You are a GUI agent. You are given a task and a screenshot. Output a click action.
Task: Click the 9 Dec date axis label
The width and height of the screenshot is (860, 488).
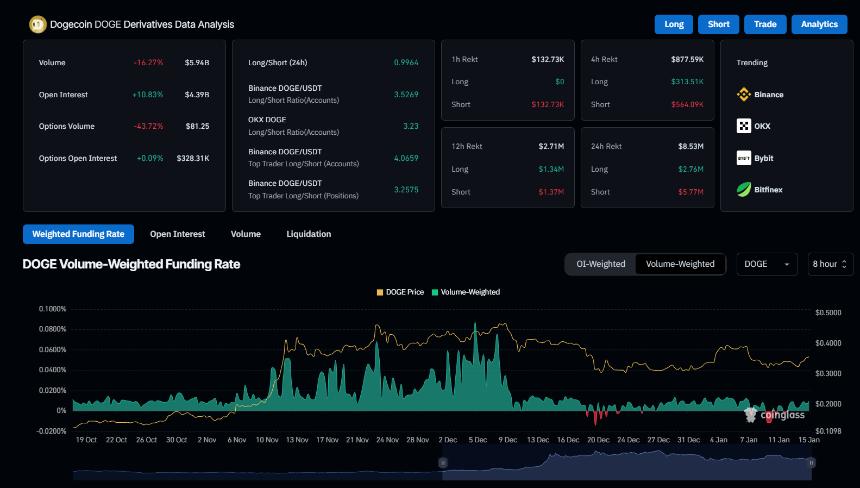507,440
